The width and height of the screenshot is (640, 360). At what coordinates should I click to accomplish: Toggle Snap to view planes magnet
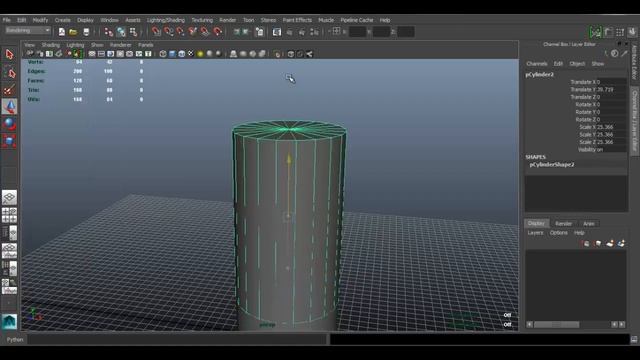[205, 32]
